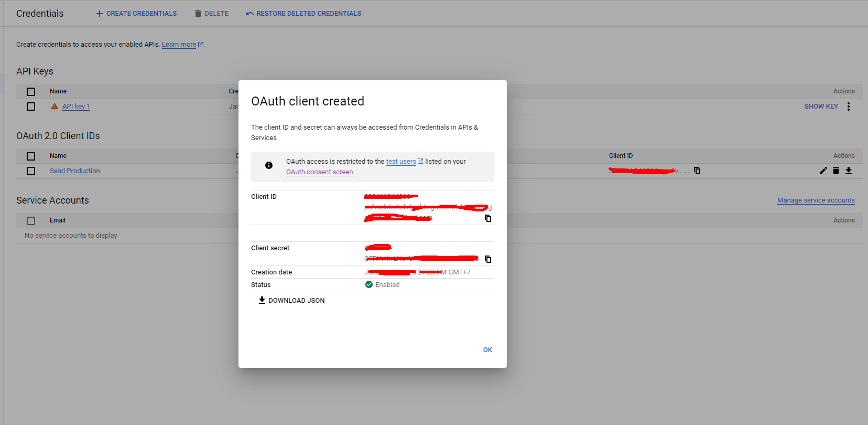This screenshot has width=868, height=425.
Task: Toggle select-all checkbox in OAuth 2.0 Client IDs table
Action: click(31, 156)
